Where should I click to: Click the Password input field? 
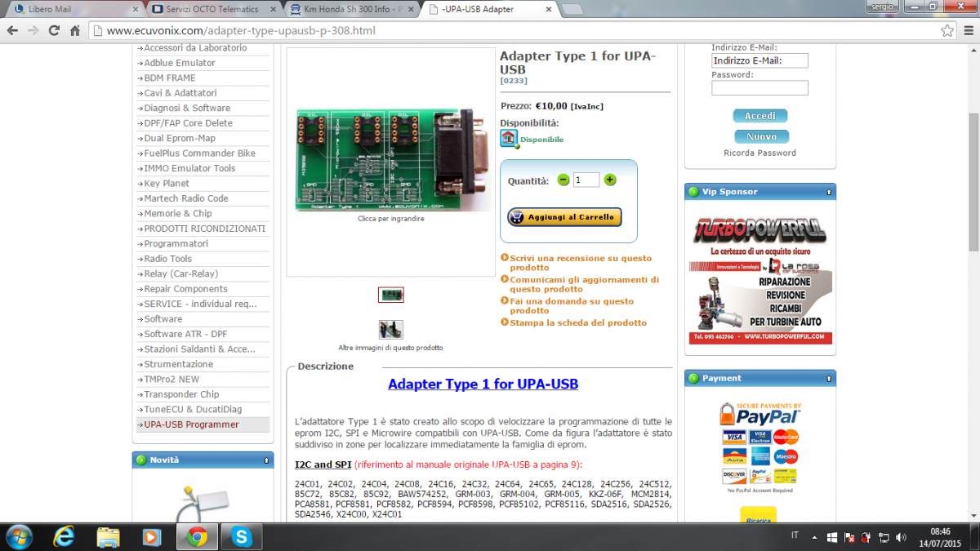pyautogui.click(x=759, y=87)
